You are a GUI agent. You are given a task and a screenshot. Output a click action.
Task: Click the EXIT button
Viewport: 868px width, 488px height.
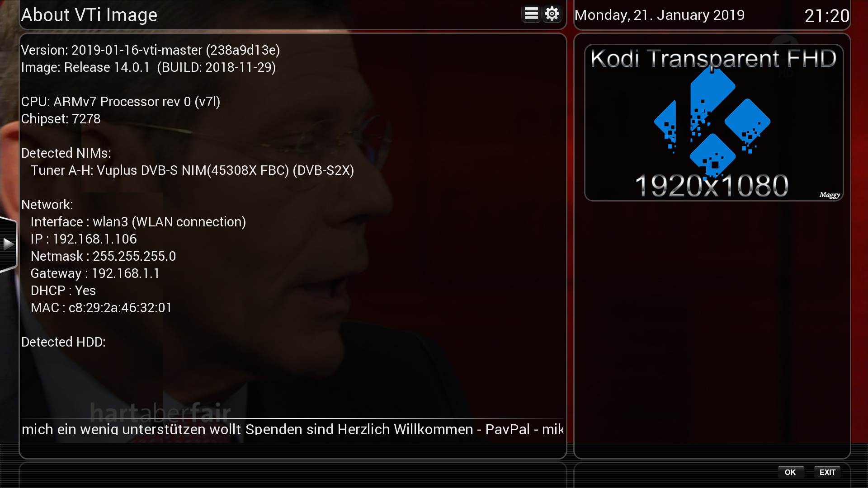(827, 472)
